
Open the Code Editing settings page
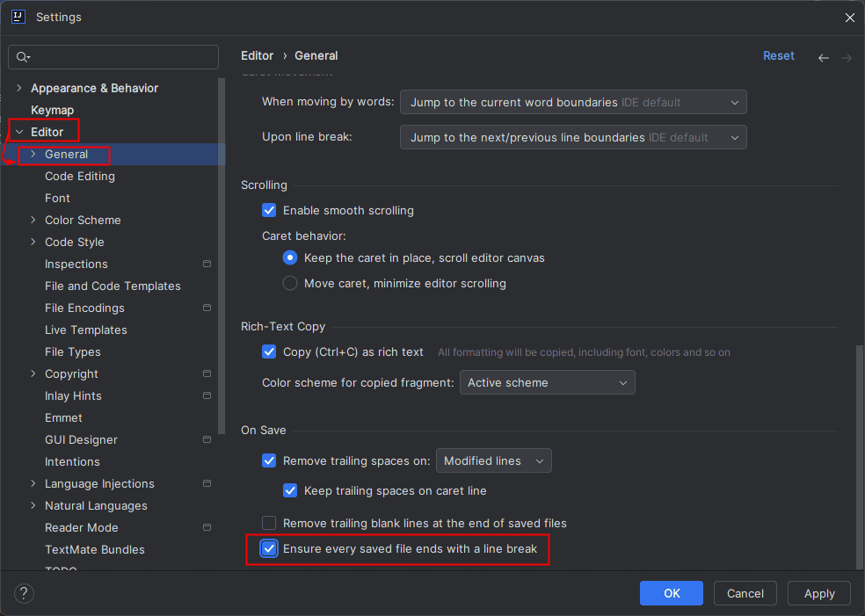(80, 176)
